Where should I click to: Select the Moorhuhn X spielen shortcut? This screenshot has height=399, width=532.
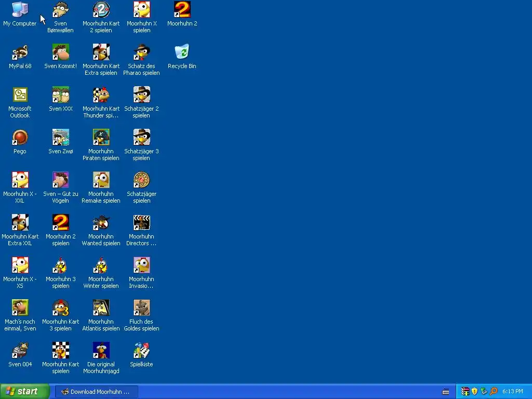pos(141,9)
